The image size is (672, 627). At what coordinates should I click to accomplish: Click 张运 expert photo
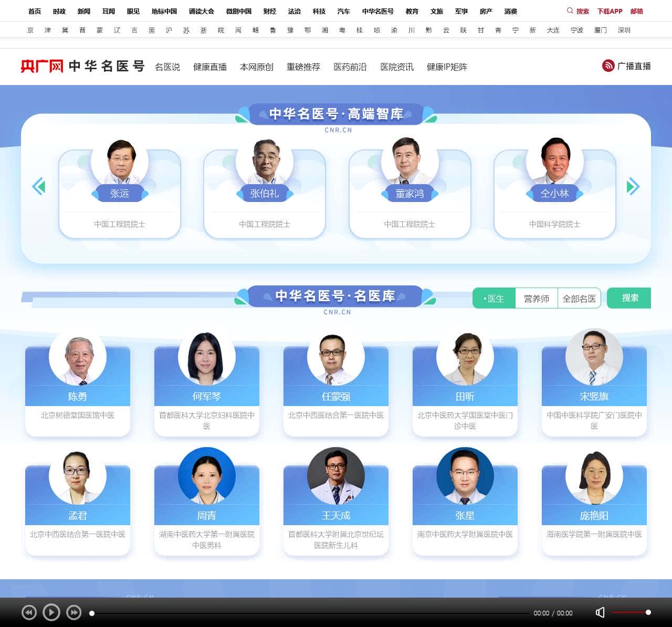click(x=120, y=161)
